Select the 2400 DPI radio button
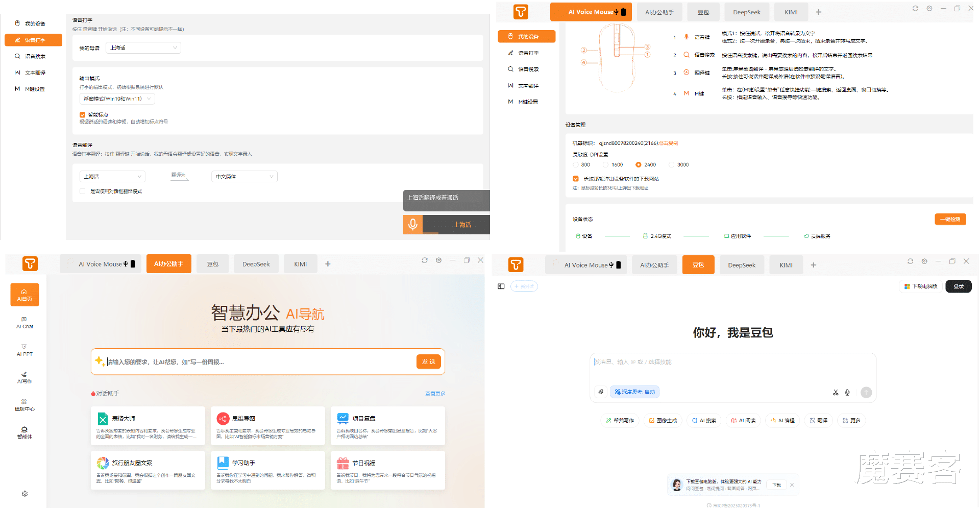The height and width of the screenshot is (508, 980). [x=638, y=165]
